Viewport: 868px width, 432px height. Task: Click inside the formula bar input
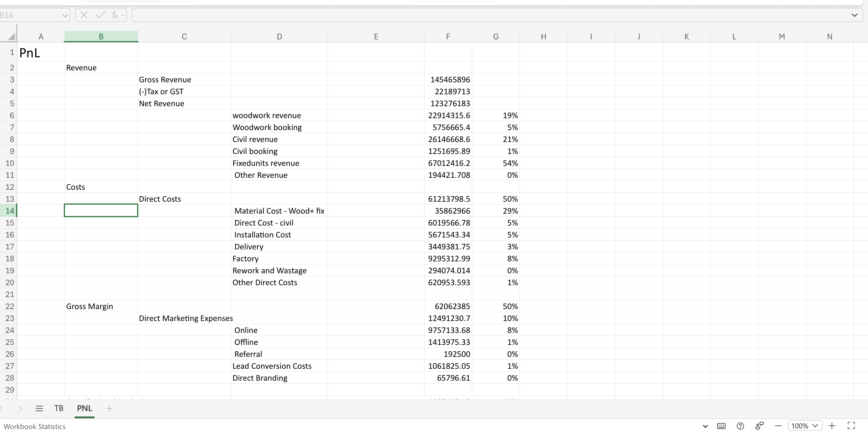472,15
